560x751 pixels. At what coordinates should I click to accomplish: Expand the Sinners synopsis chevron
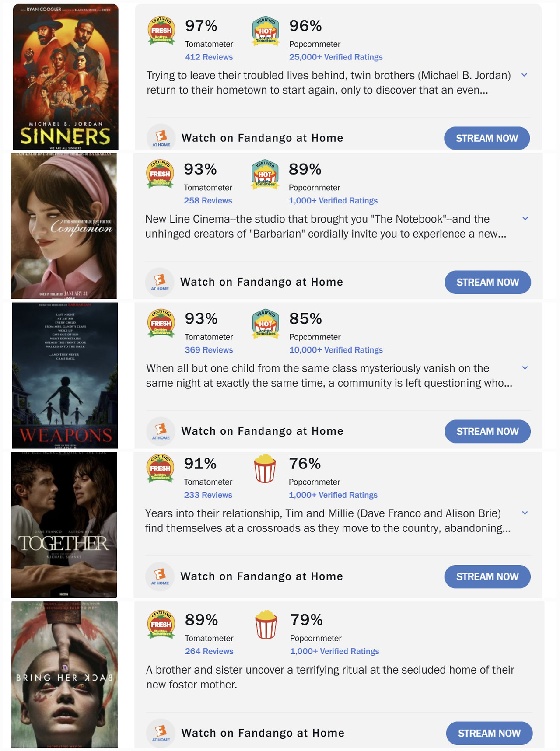[524, 75]
